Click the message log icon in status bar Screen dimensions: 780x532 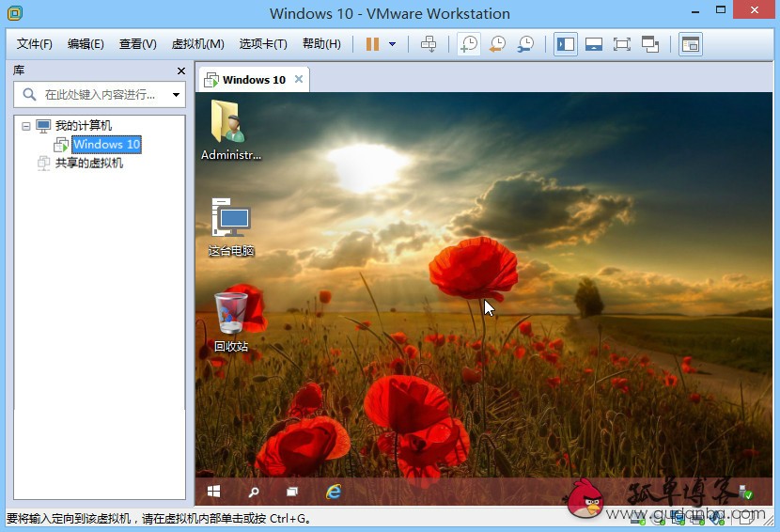pos(745,519)
